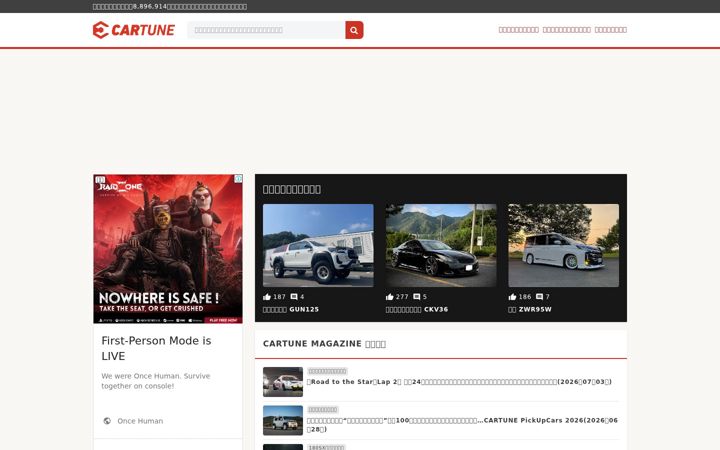Focus the header search input field
The height and width of the screenshot is (450, 720).
(x=266, y=30)
